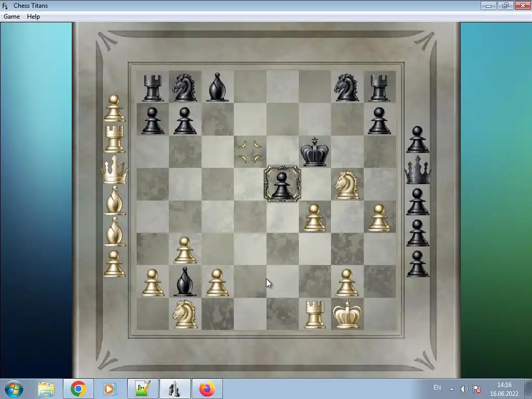Click the highlighted d6 square with corner markers
Viewport: 532px width, 399px height.
pyautogui.click(x=250, y=152)
